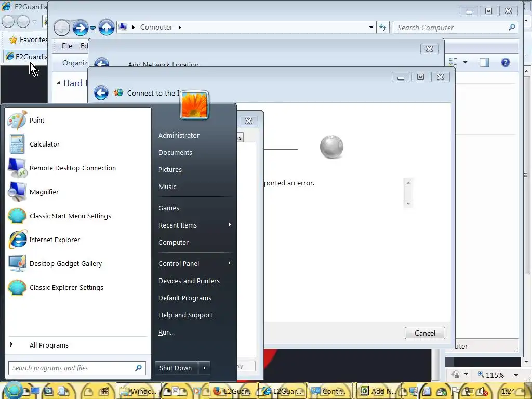Click the Change your view icon

(453, 62)
